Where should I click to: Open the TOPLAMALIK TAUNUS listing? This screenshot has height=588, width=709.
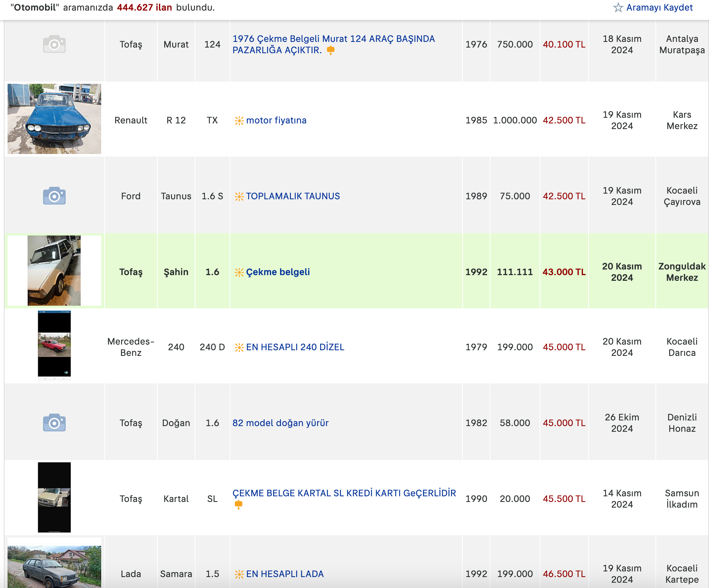pos(293,196)
